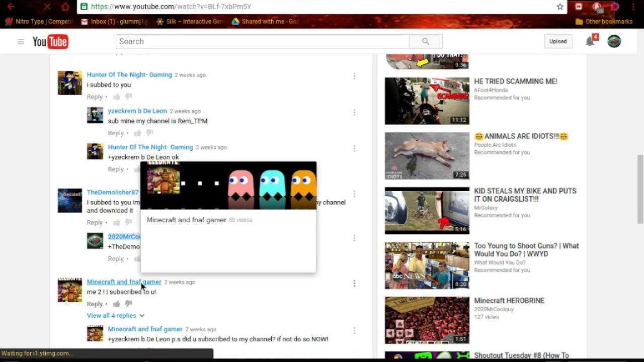Bookmark this page with the star icon
The height and width of the screenshot is (362, 644).
coord(560,7)
